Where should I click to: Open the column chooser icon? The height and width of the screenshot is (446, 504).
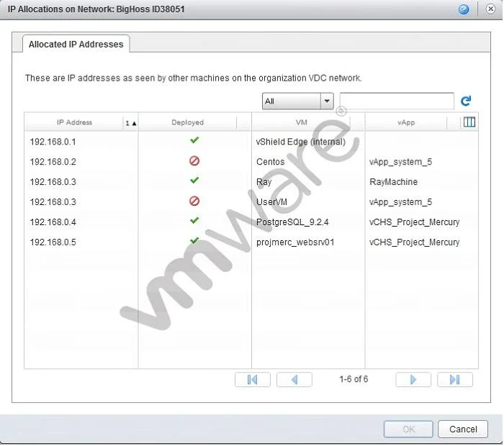[469, 122]
